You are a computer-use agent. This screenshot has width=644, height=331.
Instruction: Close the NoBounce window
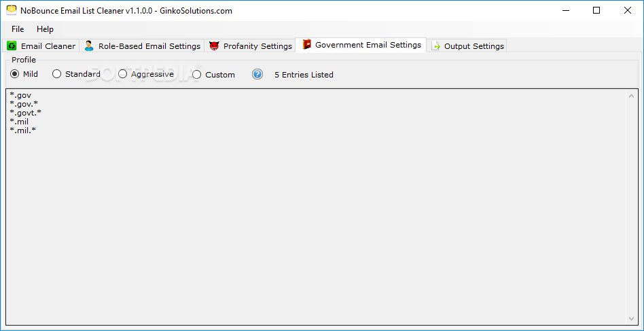point(628,11)
